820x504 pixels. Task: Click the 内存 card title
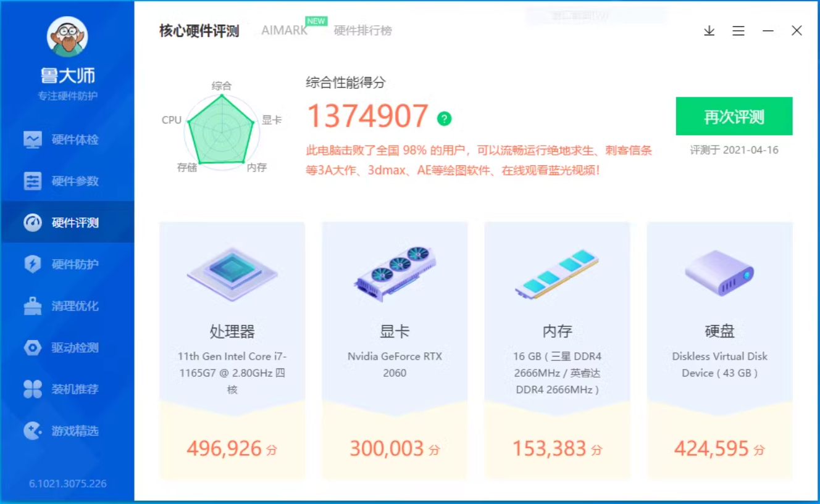[x=557, y=331]
